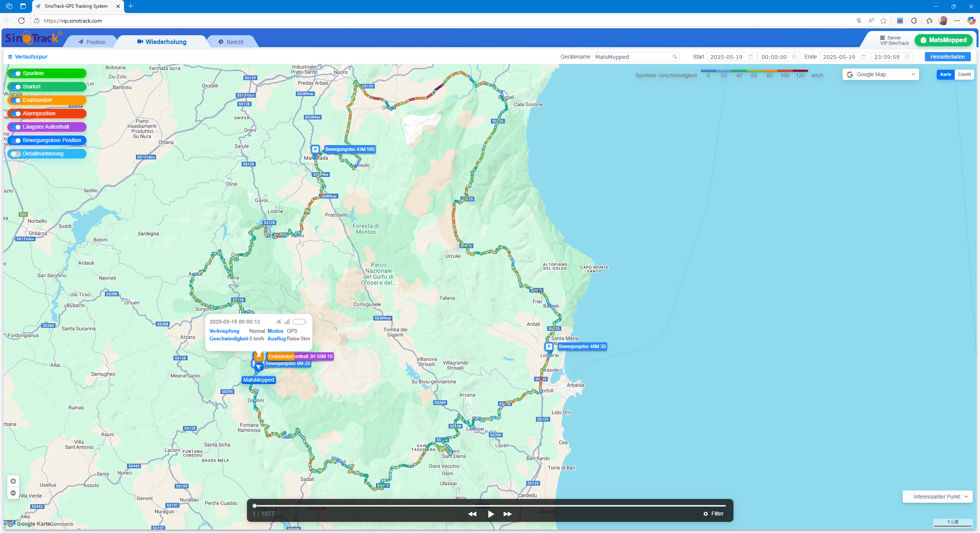
Task: Enable the Detailmarkierung switch
Action: pos(16,154)
